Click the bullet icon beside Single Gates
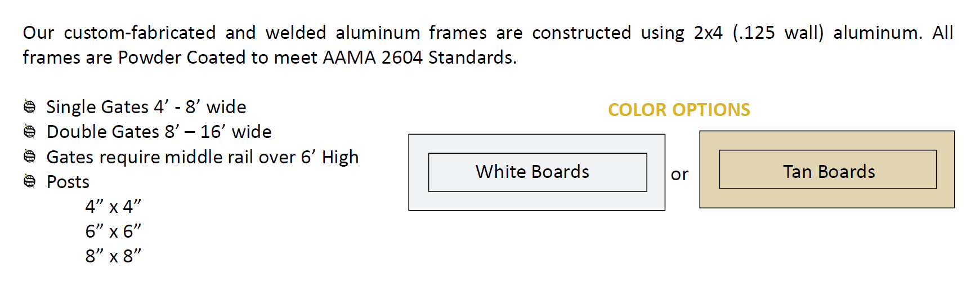 30,106
